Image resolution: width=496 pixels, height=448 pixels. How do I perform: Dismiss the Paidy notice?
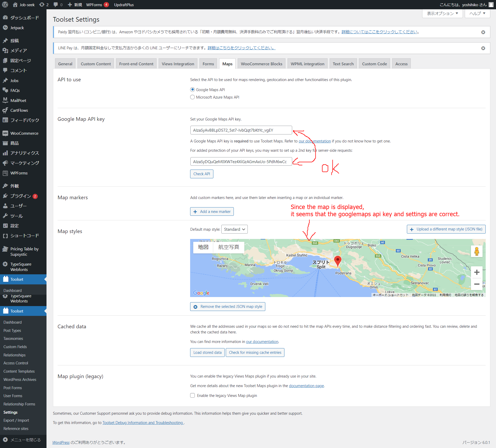click(x=483, y=32)
